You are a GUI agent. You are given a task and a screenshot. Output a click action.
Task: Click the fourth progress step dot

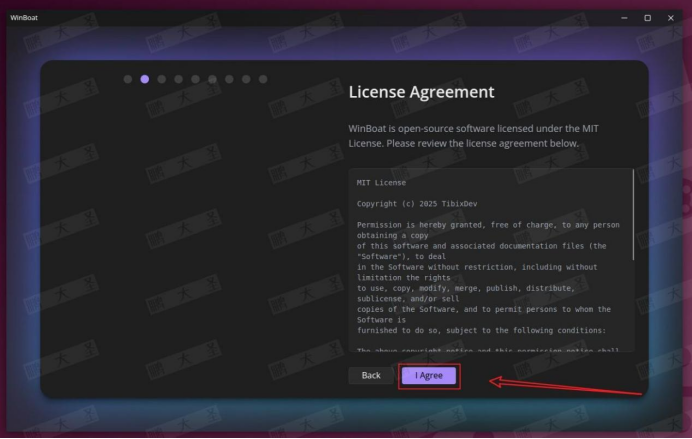[179, 79]
